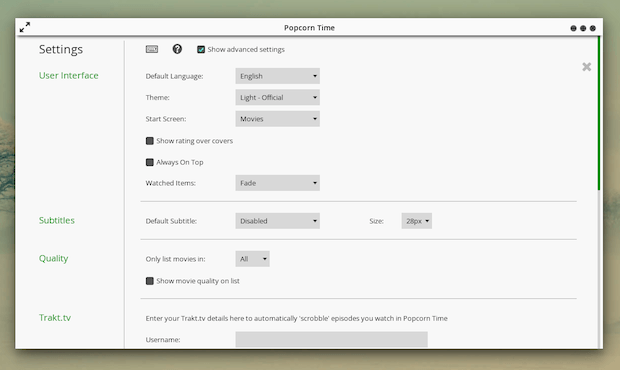Open Default Subtitle dropdown showing Disabled
The width and height of the screenshot is (620, 370).
pos(278,221)
